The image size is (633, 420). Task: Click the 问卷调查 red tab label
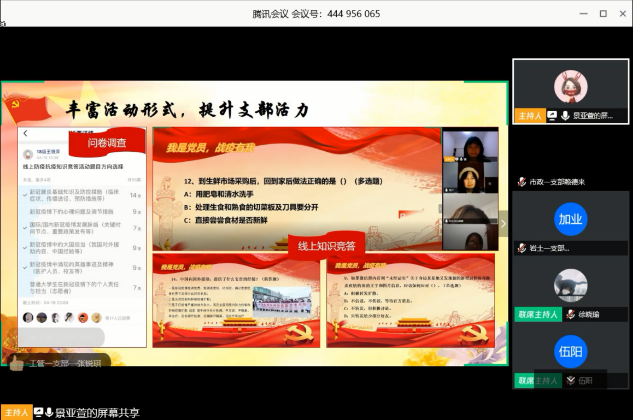[107, 143]
